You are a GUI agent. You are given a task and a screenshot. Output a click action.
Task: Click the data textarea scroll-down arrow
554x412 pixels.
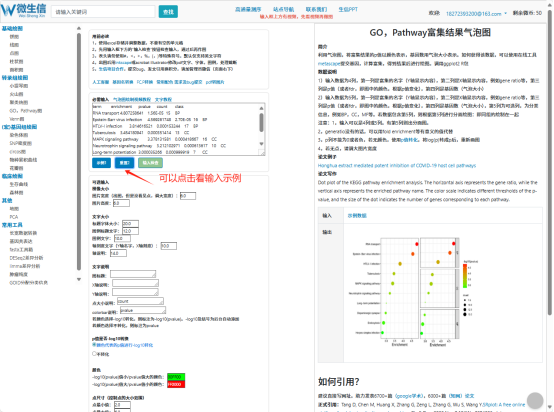pos(261,144)
